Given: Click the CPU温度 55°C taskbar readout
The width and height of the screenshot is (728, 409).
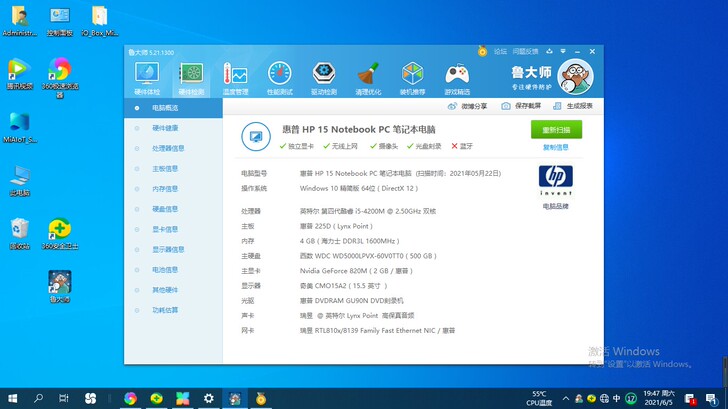Looking at the screenshot, I should click(539, 398).
